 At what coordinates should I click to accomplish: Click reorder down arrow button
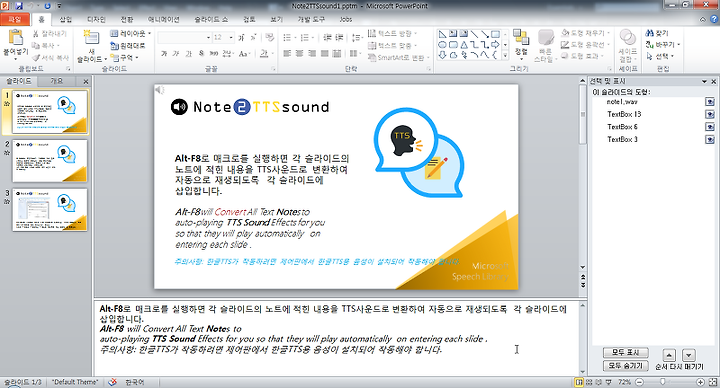point(688,355)
